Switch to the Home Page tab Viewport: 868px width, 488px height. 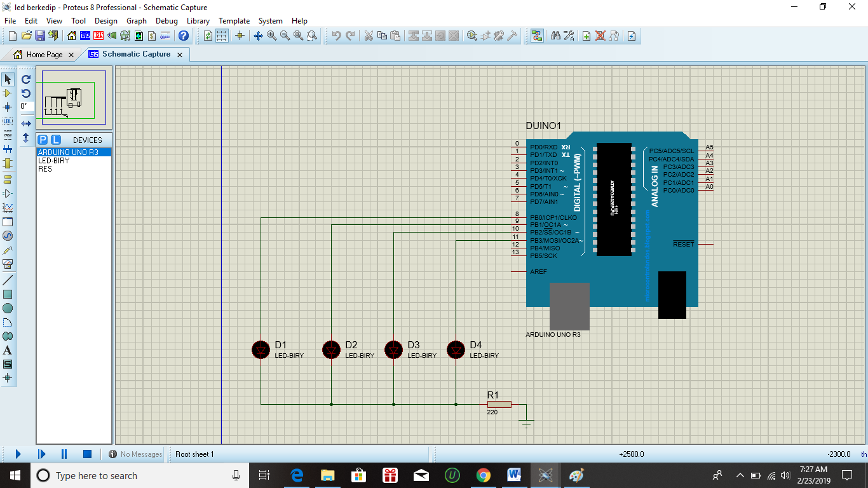click(x=44, y=55)
